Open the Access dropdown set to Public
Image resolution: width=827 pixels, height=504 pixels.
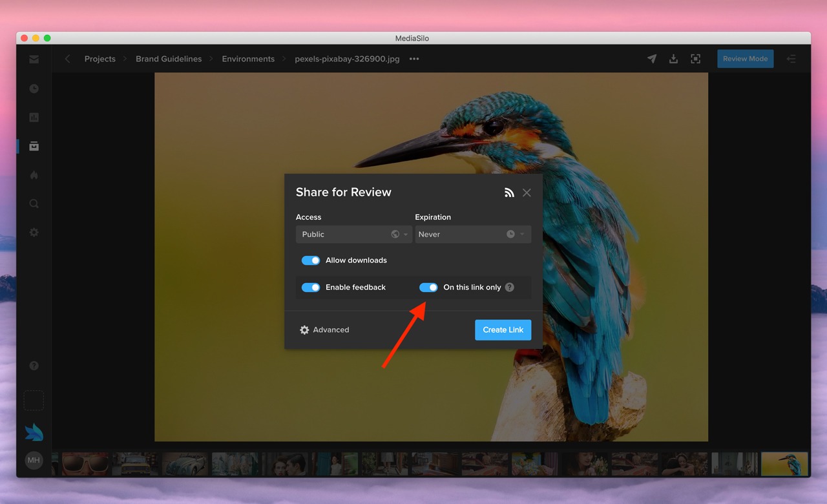pyautogui.click(x=353, y=235)
